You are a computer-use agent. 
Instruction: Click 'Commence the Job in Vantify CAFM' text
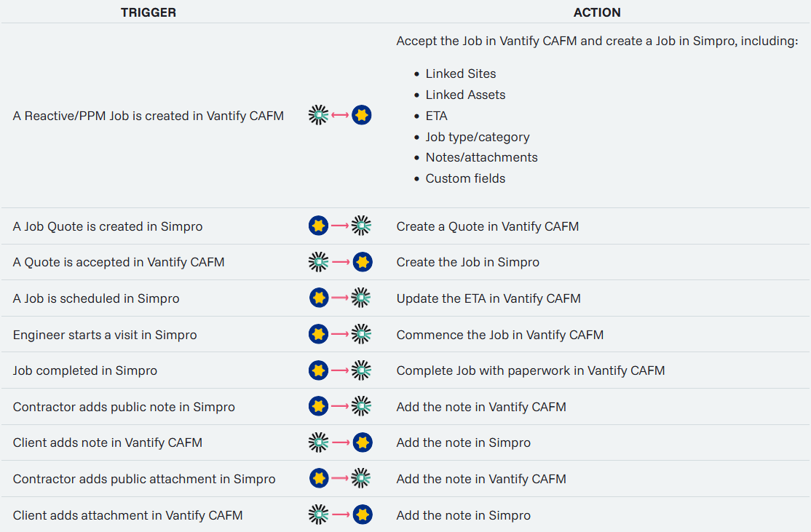coord(500,335)
